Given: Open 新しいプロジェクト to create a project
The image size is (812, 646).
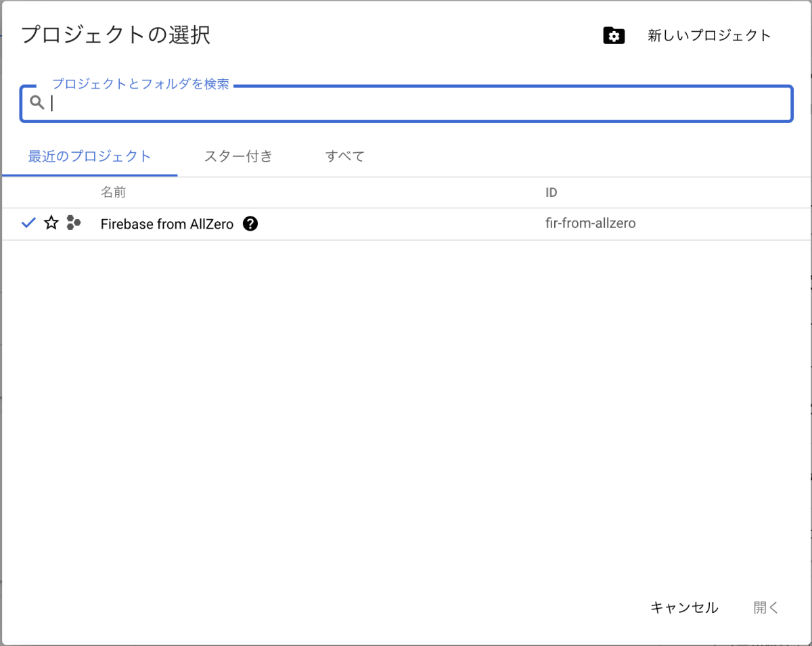Looking at the screenshot, I should click(x=709, y=36).
